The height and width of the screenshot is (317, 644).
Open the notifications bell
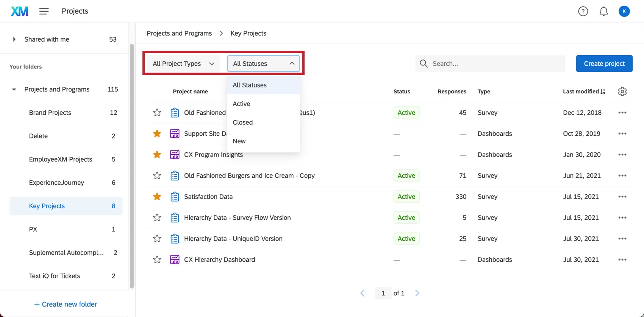tap(603, 11)
